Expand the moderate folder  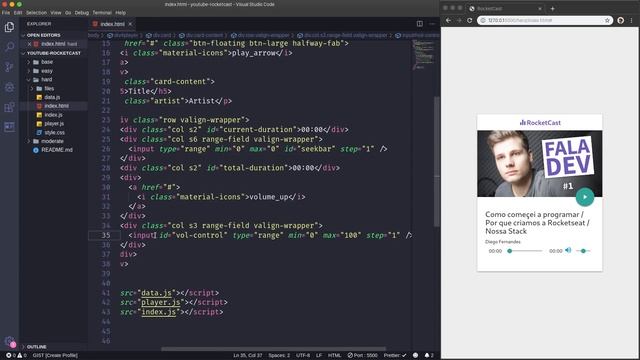point(52,141)
